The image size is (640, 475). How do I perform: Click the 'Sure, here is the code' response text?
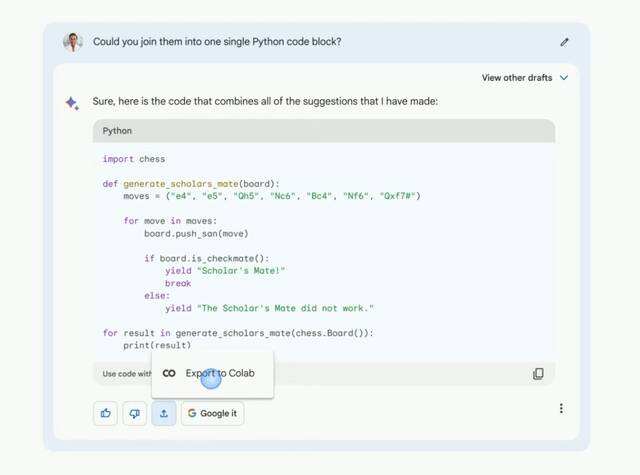(x=265, y=101)
